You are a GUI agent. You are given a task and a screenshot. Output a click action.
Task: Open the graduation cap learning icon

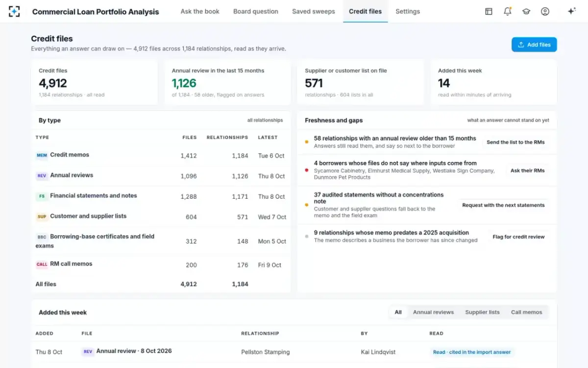coord(526,11)
